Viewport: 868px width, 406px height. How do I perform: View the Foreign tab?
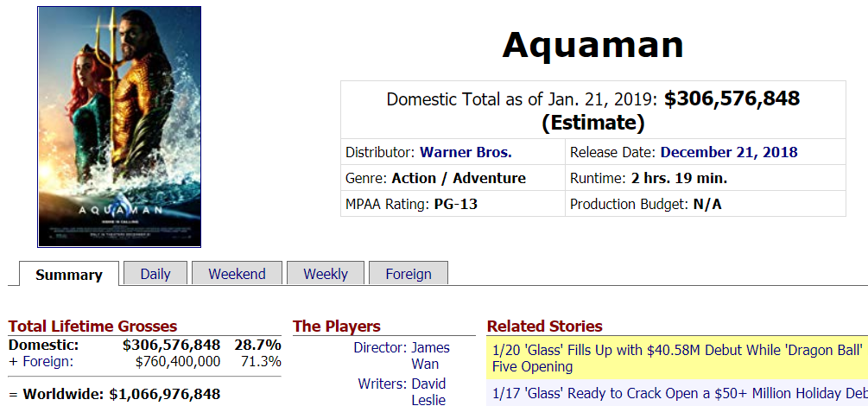409,274
